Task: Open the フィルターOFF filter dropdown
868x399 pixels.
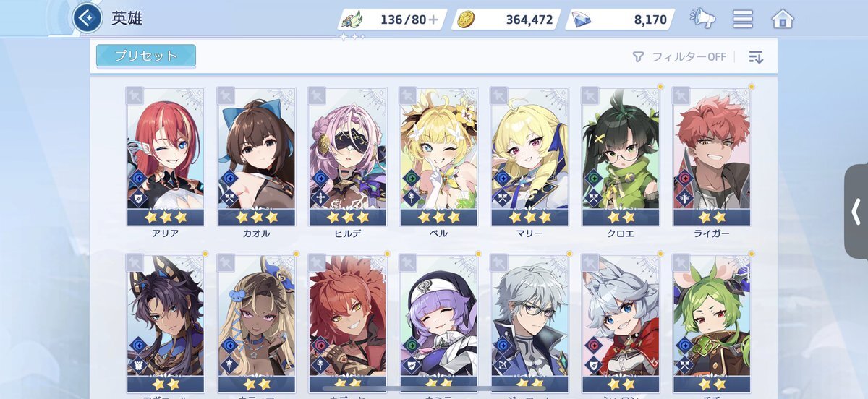Action: click(679, 57)
